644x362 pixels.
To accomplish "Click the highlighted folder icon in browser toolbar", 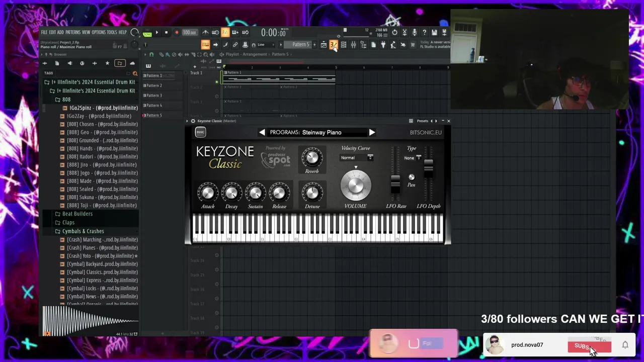I will (120, 63).
